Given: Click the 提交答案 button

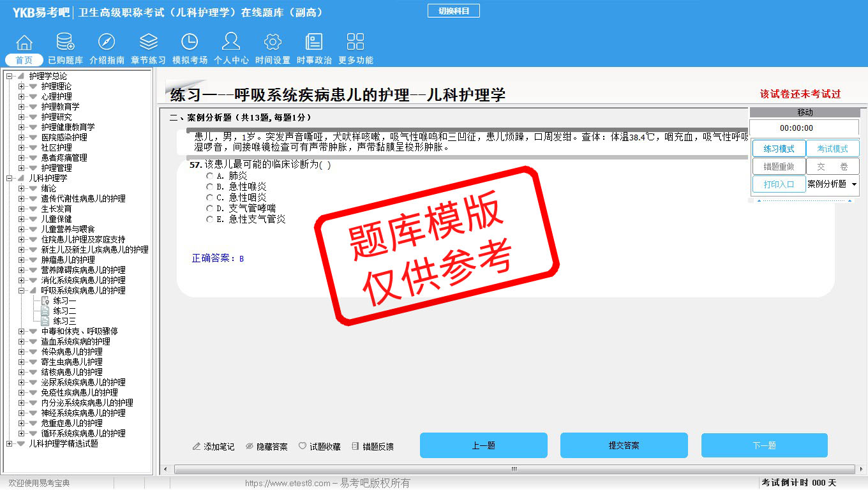Looking at the screenshot, I should [624, 445].
